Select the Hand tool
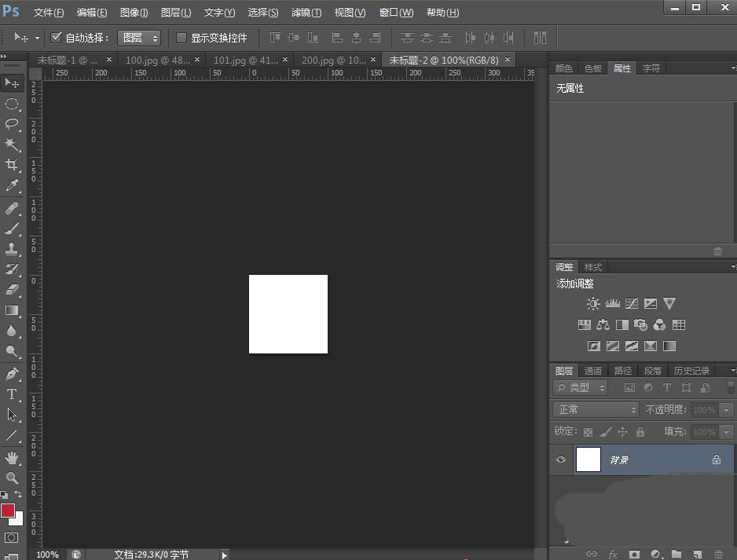This screenshot has height=560, width=737. 12,457
